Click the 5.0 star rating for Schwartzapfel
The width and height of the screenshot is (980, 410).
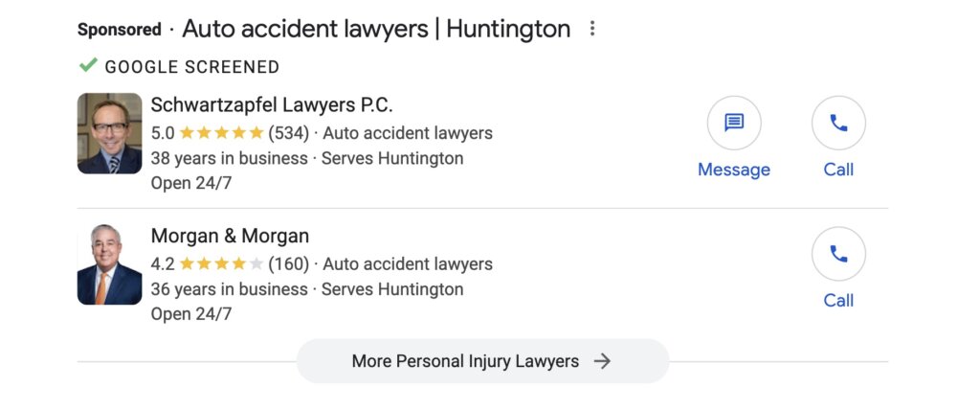tap(220, 133)
